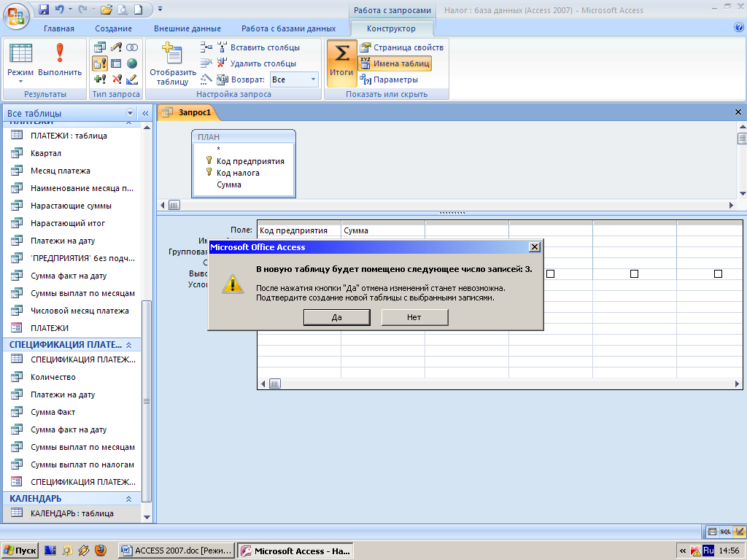Viewport: 747px width, 560px height.
Task: Open Все таблицы navigation pane dropdown
Action: (130, 113)
